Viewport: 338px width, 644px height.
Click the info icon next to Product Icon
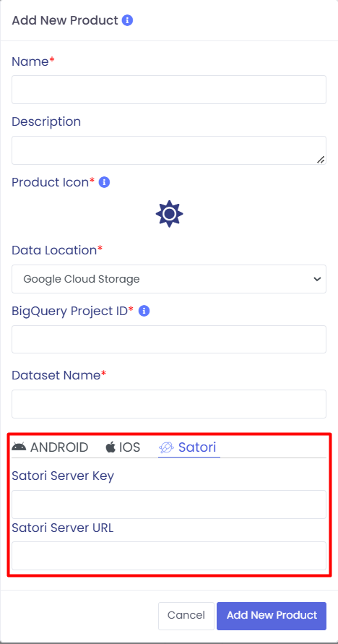pyautogui.click(x=105, y=182)
